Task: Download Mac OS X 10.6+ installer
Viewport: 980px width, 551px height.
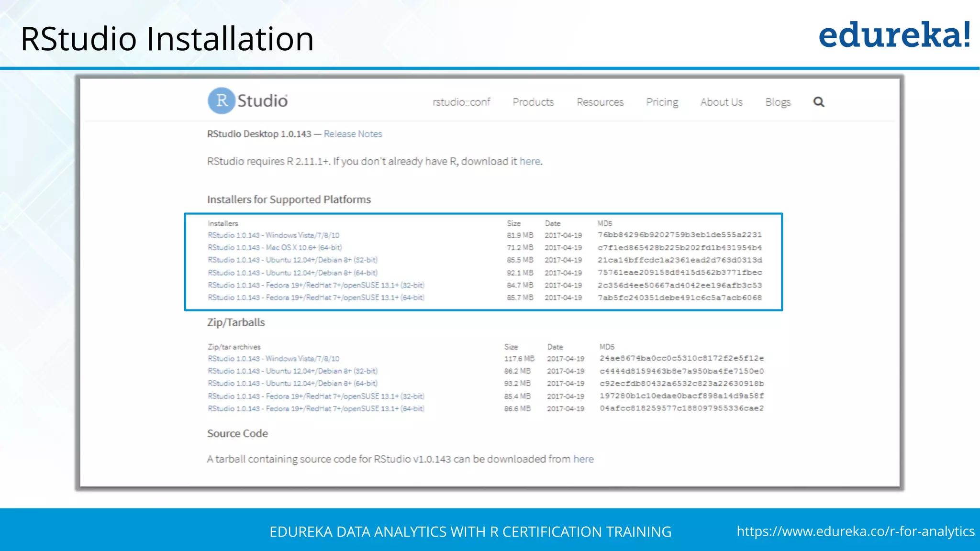Action: tap(275, 248)
